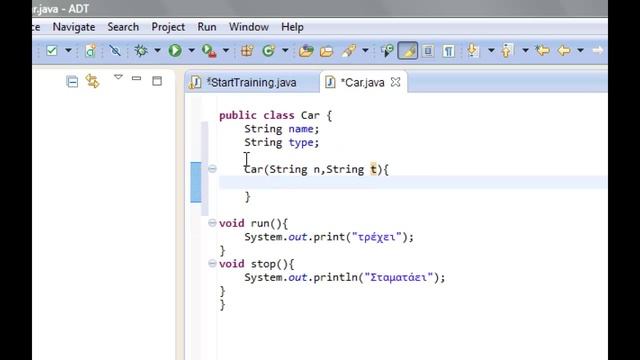Image resolution: width=640 pixels, height=360 pixels.
Task: Click the Next Annotation arrow icon
Action: coord(473,51)
